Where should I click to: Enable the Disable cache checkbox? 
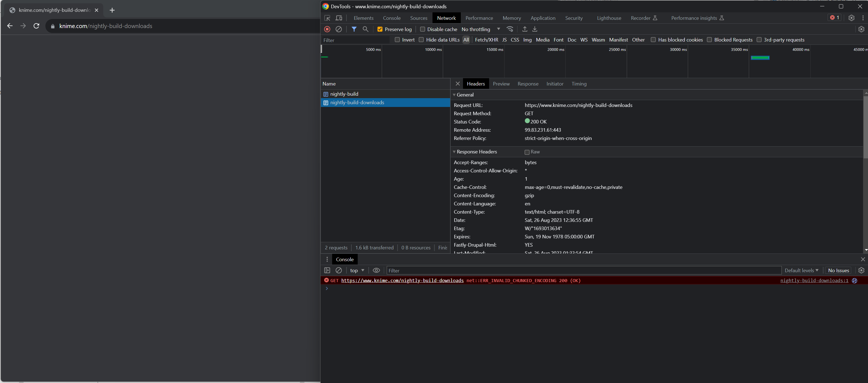423,29
